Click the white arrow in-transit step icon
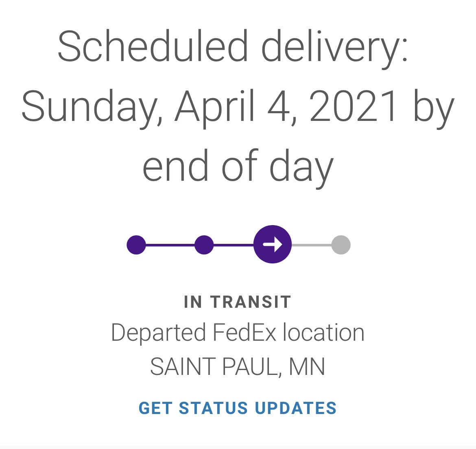 (273, 244)
